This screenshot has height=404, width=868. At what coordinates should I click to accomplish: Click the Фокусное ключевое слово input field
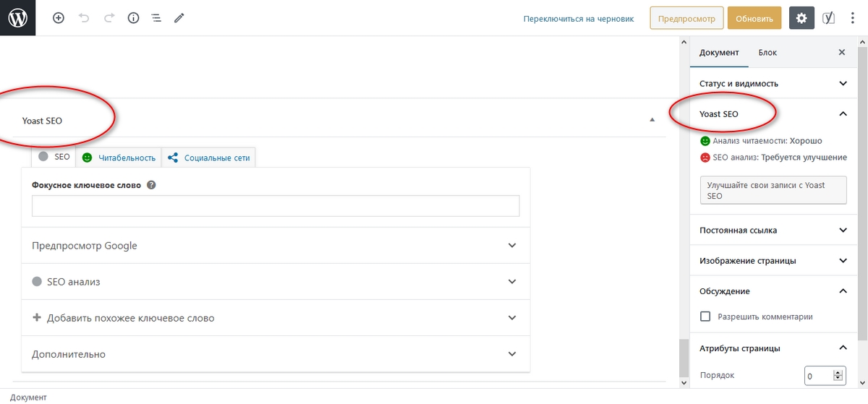click(276, 206)
